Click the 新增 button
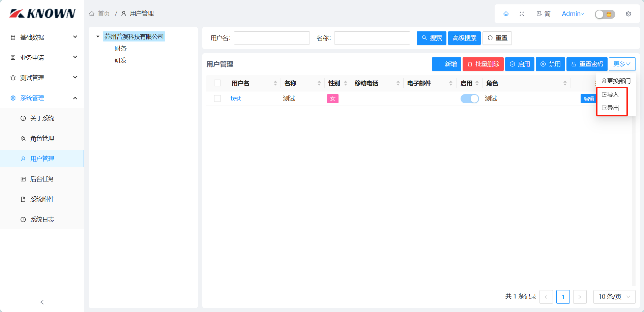The height and width of the screenshot is (312, 644). coord(446,64)
